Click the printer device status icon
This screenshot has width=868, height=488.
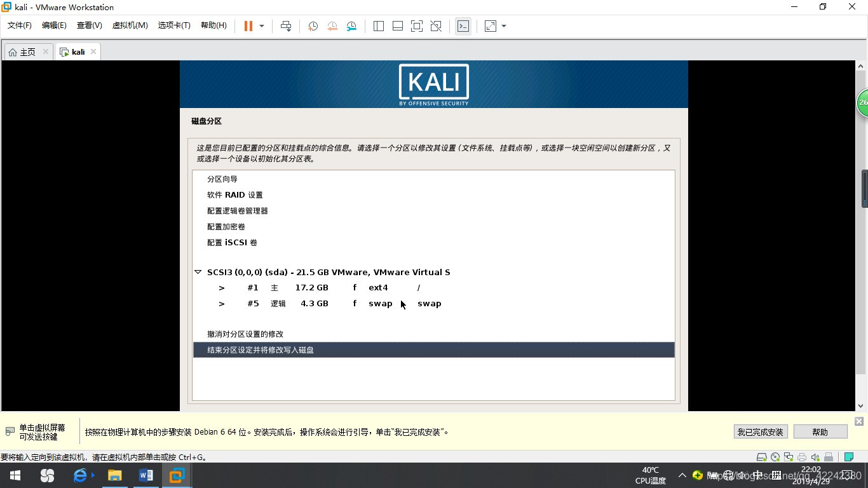coord(802,457)
